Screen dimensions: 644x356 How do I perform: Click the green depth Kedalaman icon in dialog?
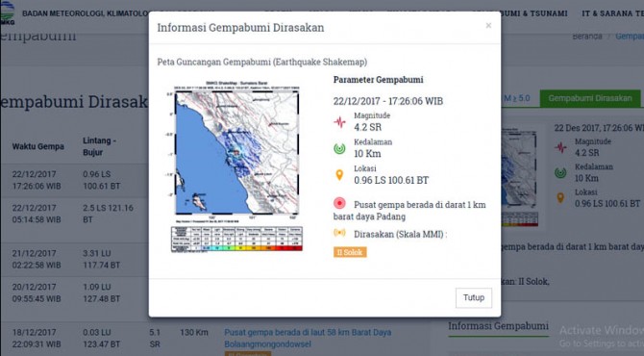point(339,148)
